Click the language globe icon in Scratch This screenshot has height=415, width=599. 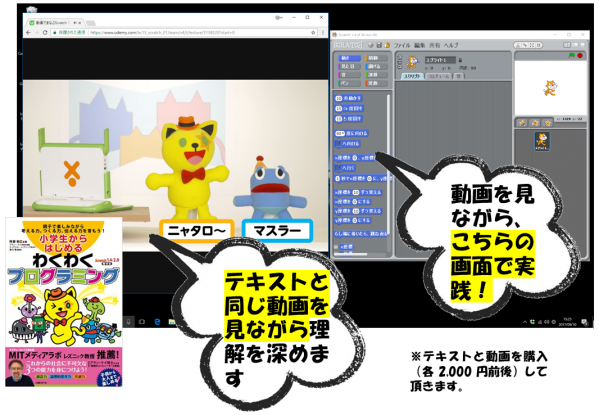(x=371, y=45)
